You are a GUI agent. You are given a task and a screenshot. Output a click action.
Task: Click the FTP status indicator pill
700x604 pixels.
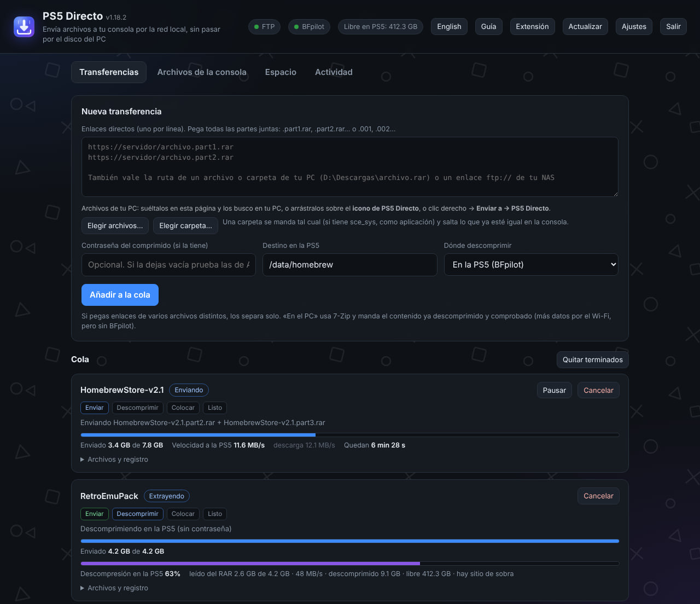(265, 26)
